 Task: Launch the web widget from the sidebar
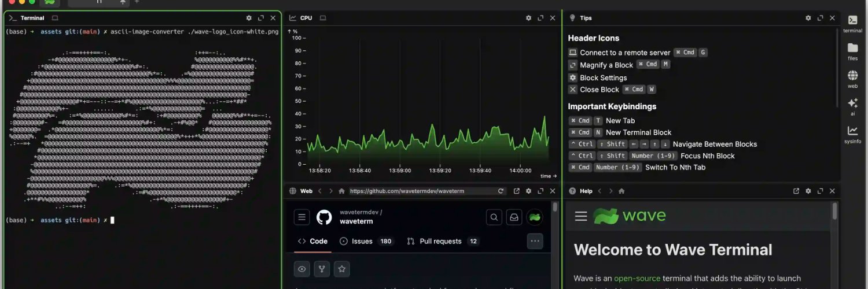pos(852,79)
